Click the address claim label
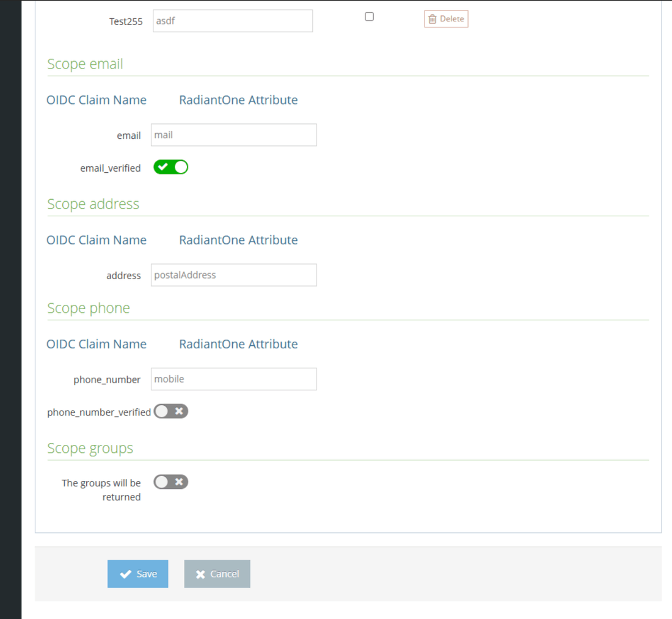 tap(124, 276)
